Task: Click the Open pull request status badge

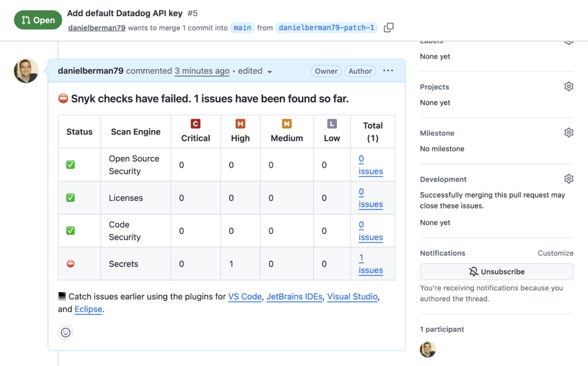Action: [38, 20]
